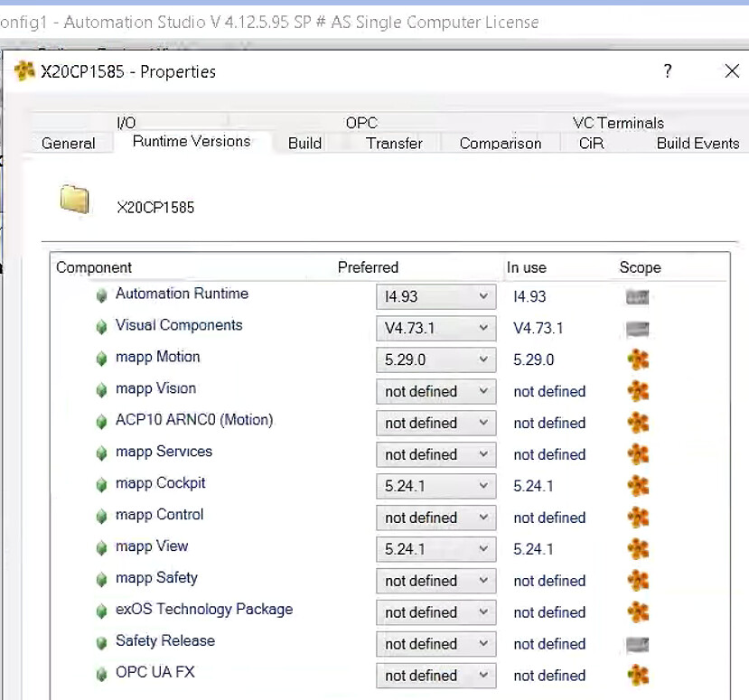
Task: Select the I/O tab
Action: [x=126, y=123]
